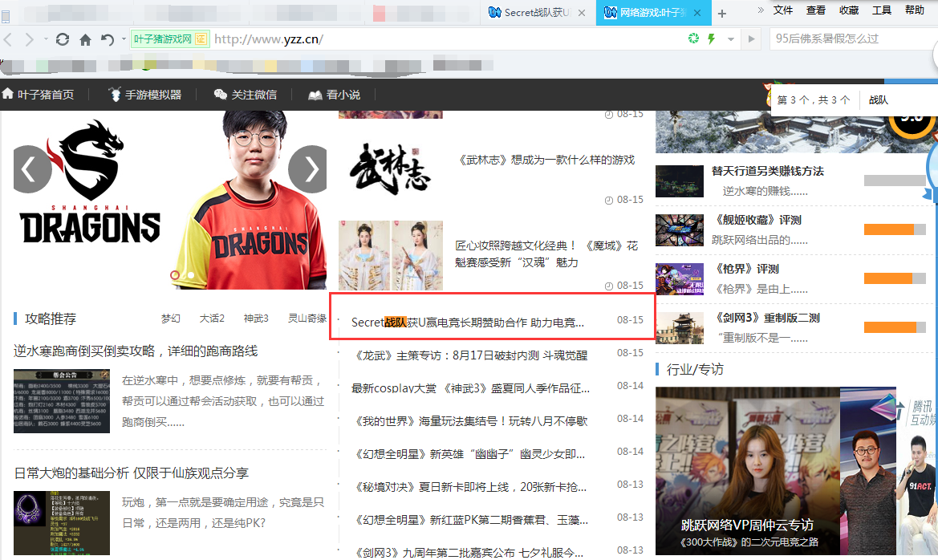938x560 pixels.
Task: Select the 神武3 guide category tab
Action: [256, 319]
